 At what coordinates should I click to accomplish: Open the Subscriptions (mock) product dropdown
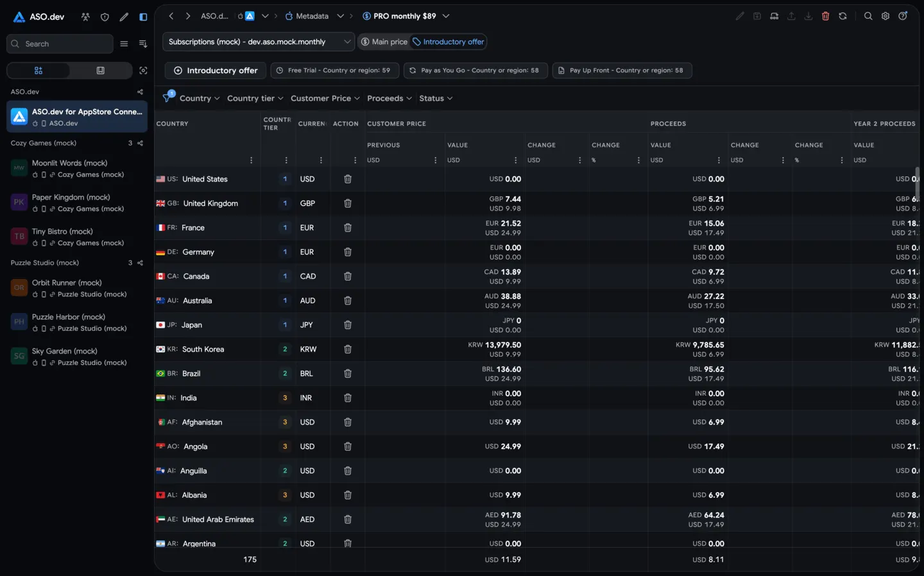point(259,42)
